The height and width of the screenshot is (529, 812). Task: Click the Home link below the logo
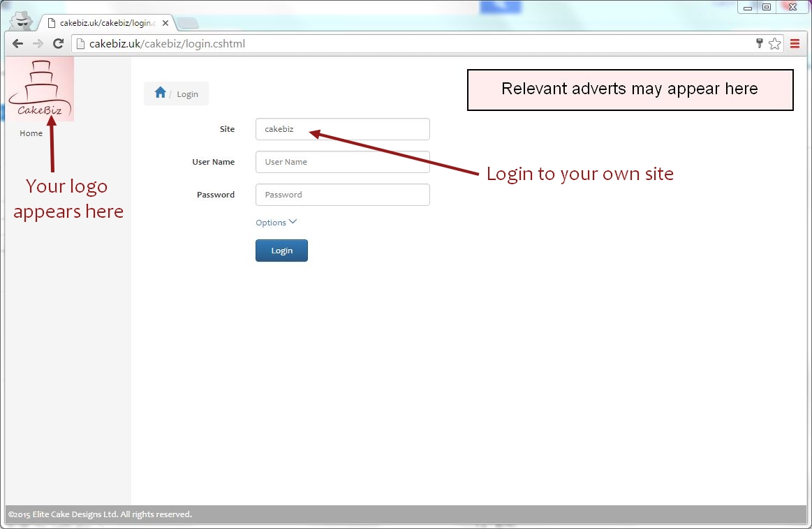31,133
